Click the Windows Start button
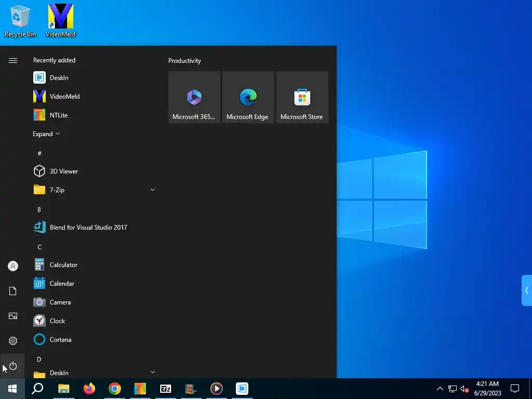Viewport: 532px width, 399px height. coord(12,389)
